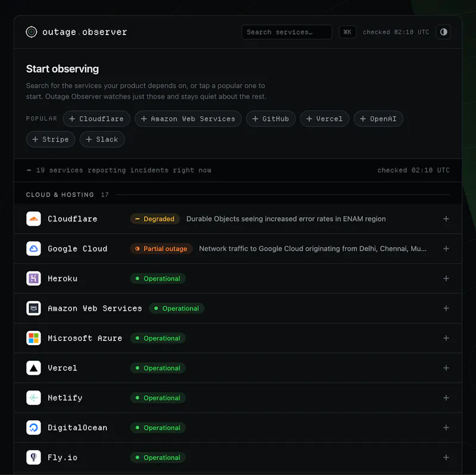This screenshot has height=475, width=476.
Task: Click Amazon Web Services' Operational badge
Action: click(176, 308)
